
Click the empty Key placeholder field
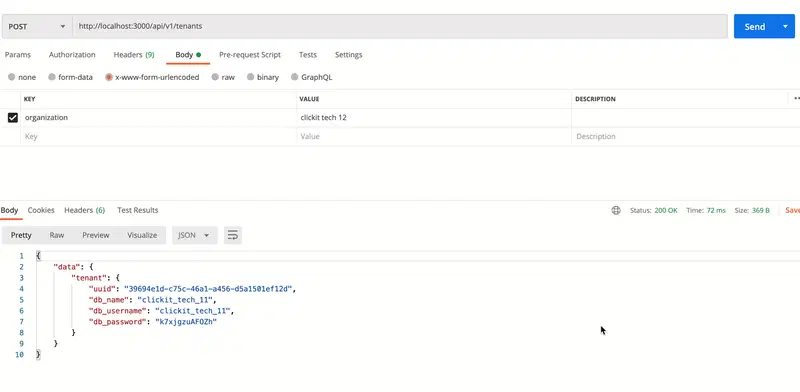pyautogui.click(x=159, y=136)
